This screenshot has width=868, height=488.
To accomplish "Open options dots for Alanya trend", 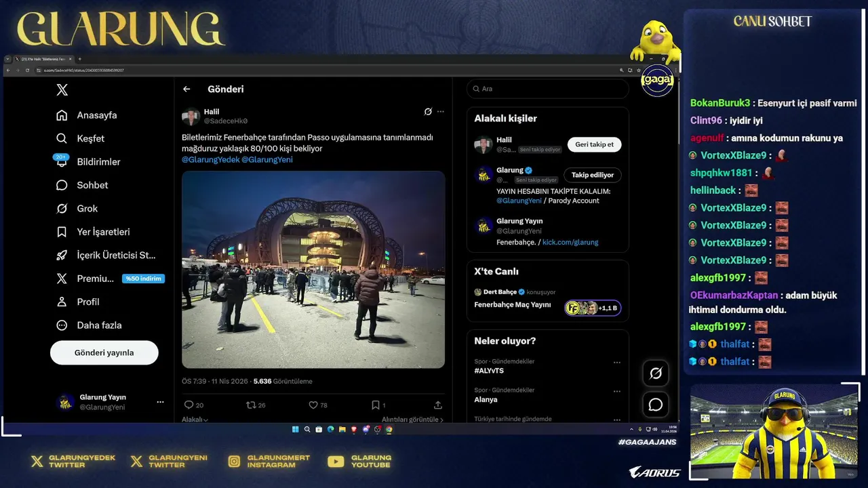I will (617, 391).
